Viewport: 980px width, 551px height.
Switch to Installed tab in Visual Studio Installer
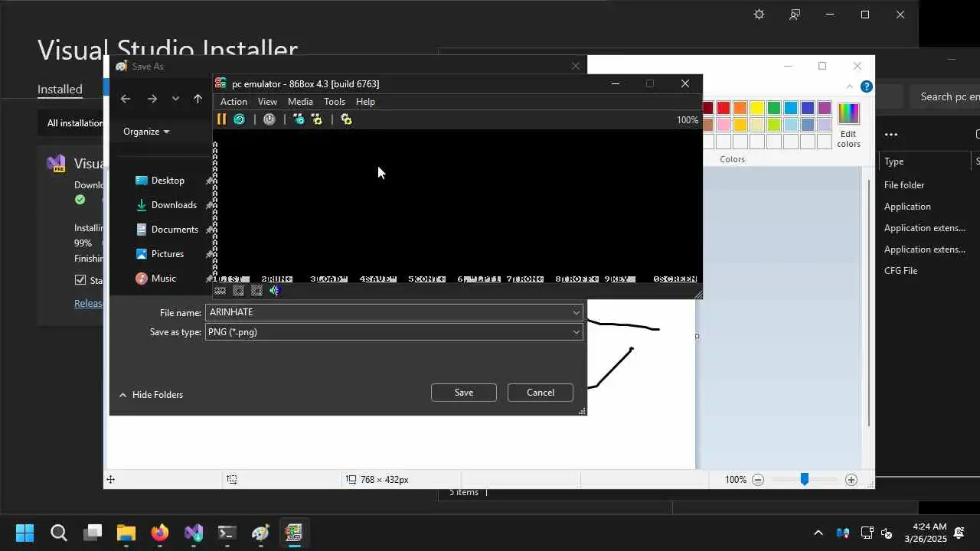pos(60,90)
